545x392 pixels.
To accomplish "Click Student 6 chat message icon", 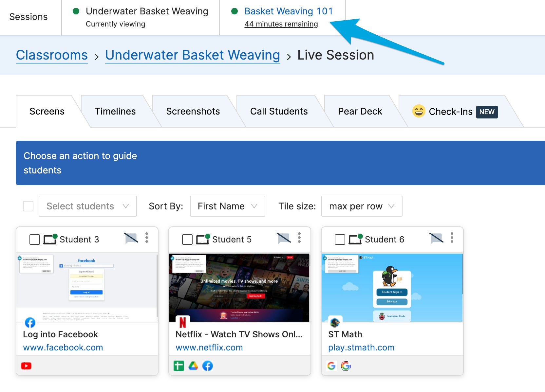I will click(x=436, y=238).
